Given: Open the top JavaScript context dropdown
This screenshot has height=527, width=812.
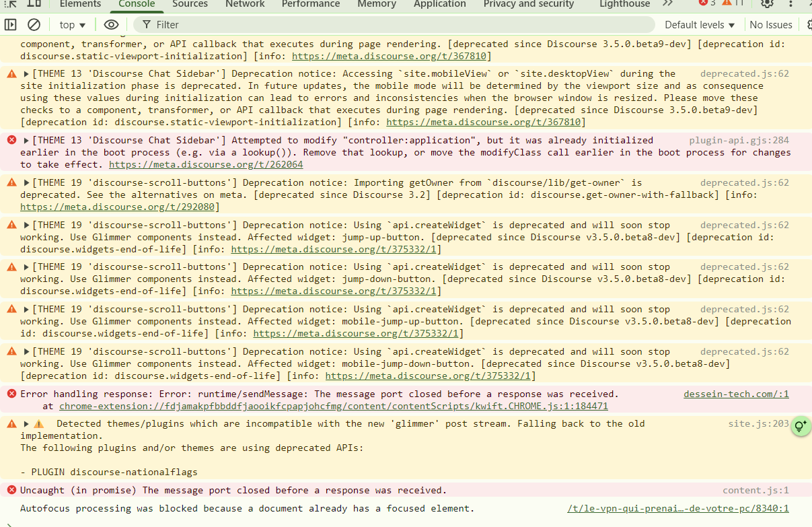Looking at the screenshot, I should (73, 25).
